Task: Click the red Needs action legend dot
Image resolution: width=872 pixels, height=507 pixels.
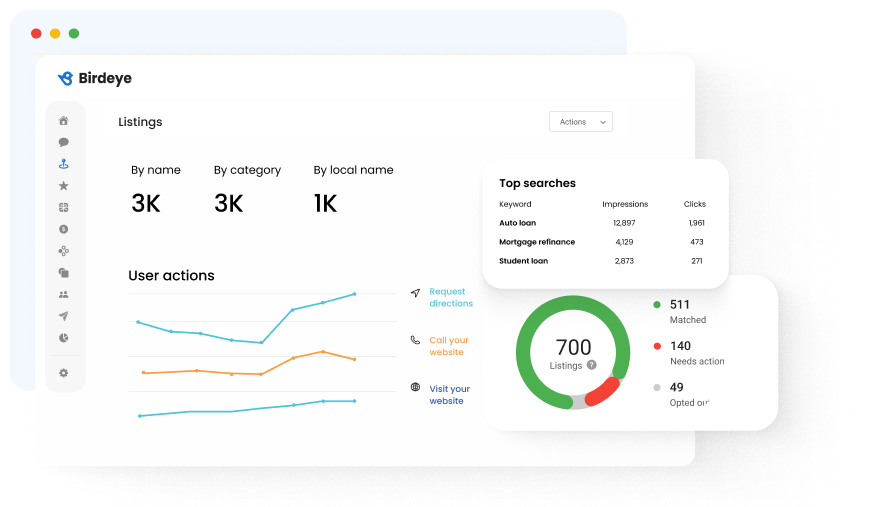Action: tap(657, 346)
